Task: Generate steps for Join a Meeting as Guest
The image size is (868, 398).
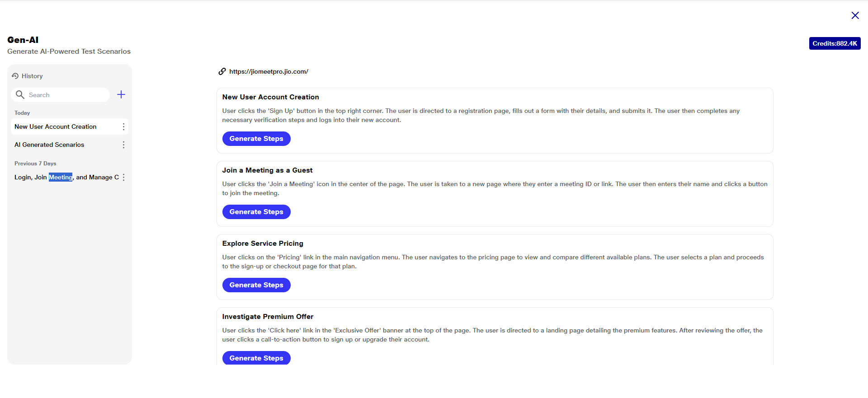Action: pos(256,212)
